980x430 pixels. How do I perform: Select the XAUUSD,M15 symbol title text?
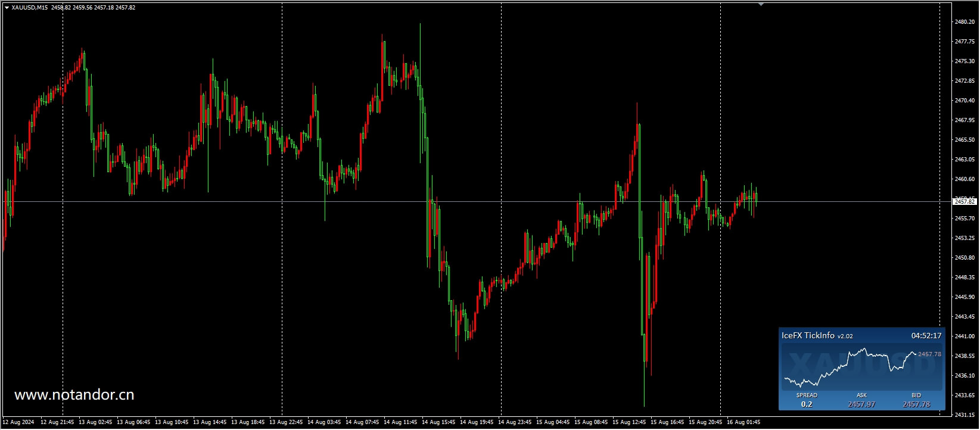[x=30, y=8]
